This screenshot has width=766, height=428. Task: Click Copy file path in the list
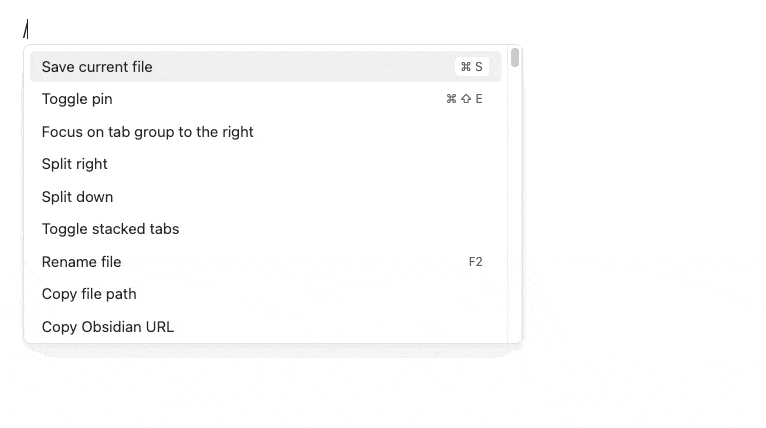tap(89, 294)
